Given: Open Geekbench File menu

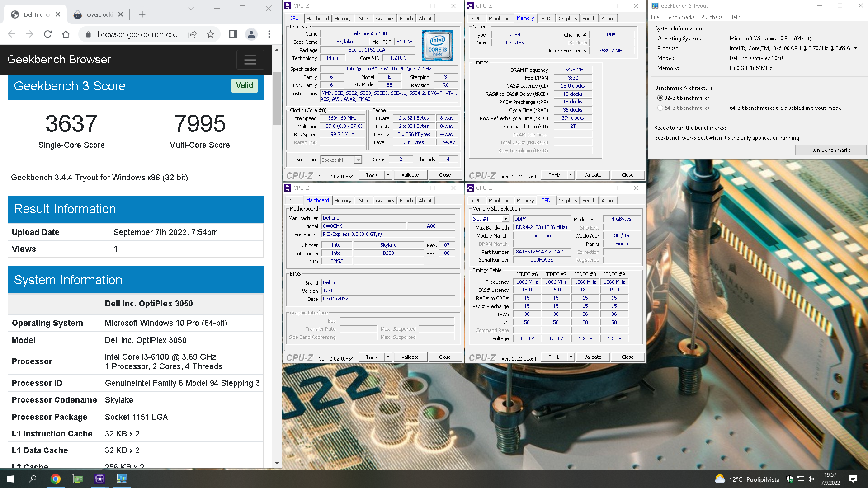Looking at the screenshot, I should [x=655, y=17].
